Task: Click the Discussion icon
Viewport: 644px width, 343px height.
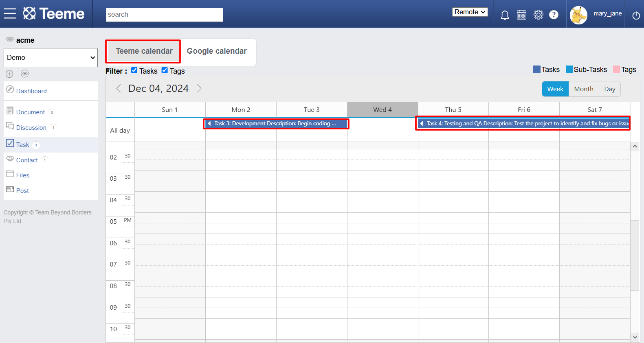Action: click(x=10, y=126)
